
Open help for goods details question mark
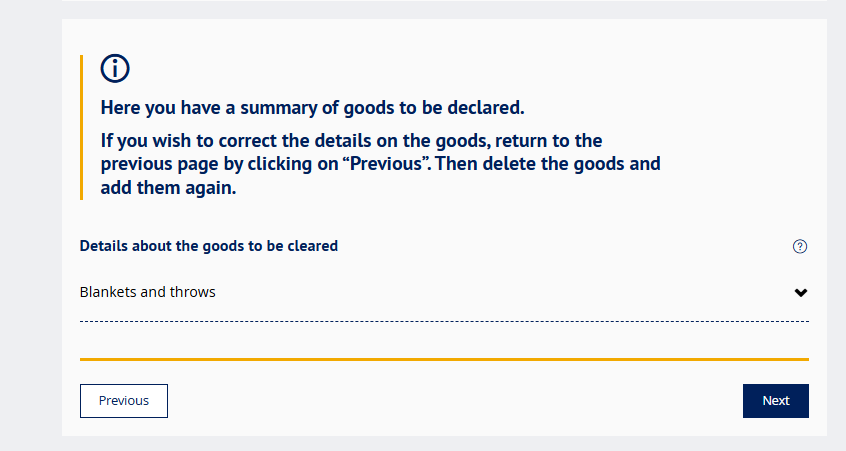[x=799, y=247]
